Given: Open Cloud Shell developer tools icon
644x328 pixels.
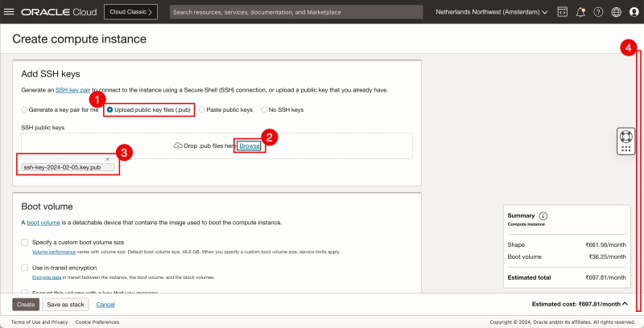Looking at the screenshot, I should (562, 12).
